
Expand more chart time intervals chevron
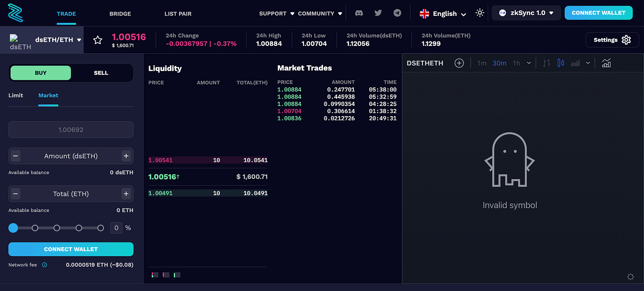coord(529,63)
